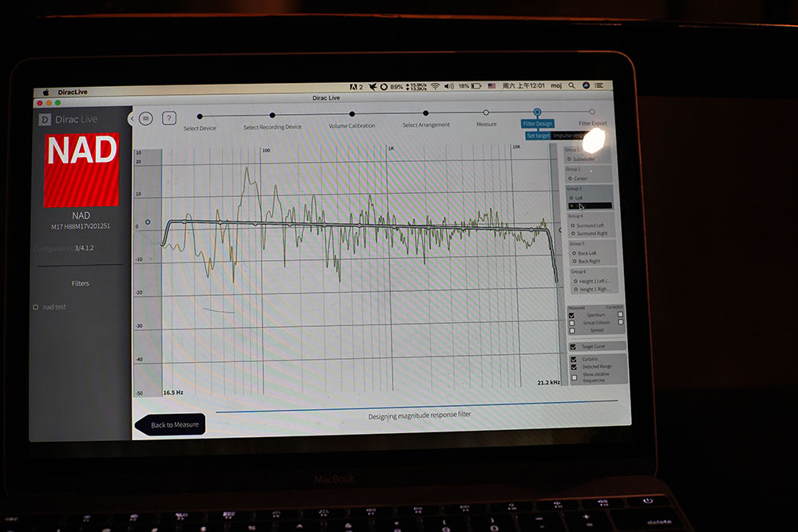
Task: Click the target curve control point near 1K
Action: tap(396, 227)
